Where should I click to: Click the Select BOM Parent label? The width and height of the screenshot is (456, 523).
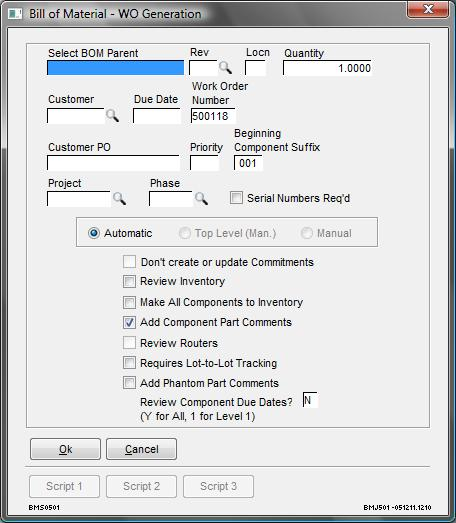click(x=93, y=53)
